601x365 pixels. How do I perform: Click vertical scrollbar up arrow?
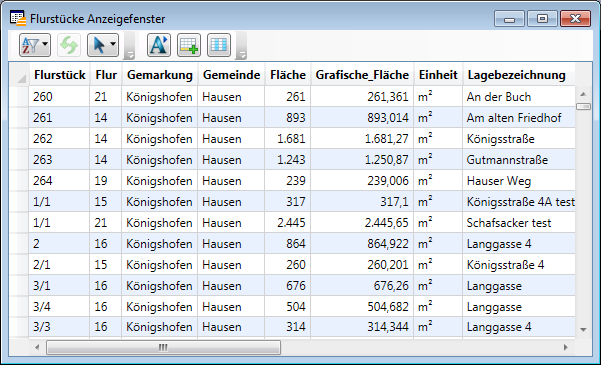coord(583,94)
